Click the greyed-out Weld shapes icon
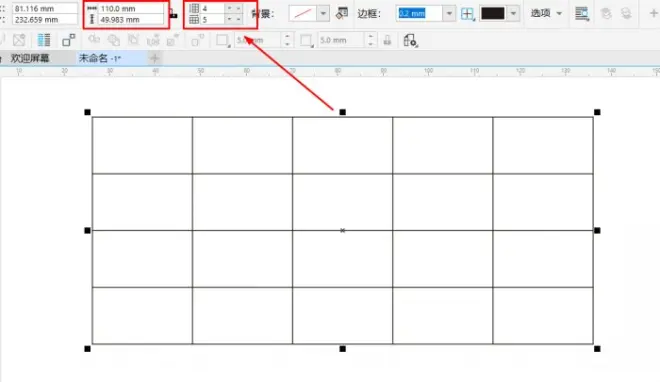This screenshot has height=382, width=660. tap(94, 40)
